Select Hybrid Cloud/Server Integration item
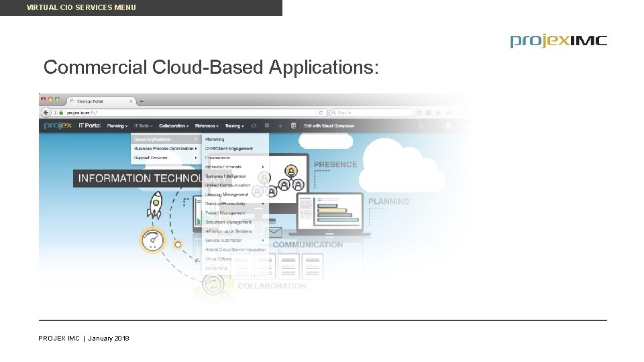This screenshot has height=362, width=644. pyautogui.click(x=235, y=249)
